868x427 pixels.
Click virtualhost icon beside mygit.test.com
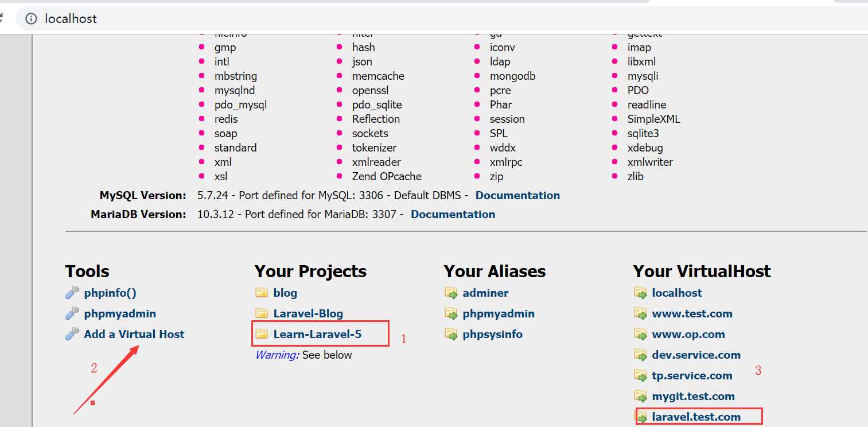(640, 396)
